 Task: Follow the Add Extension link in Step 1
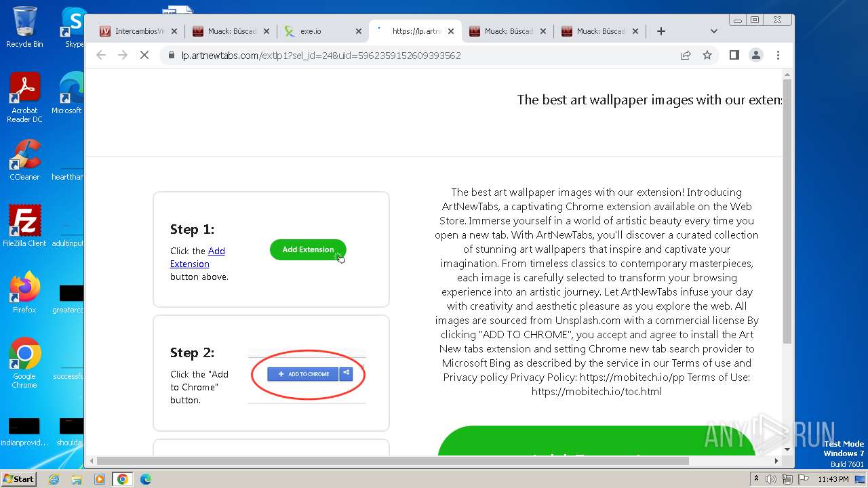[x=197, y=258]
